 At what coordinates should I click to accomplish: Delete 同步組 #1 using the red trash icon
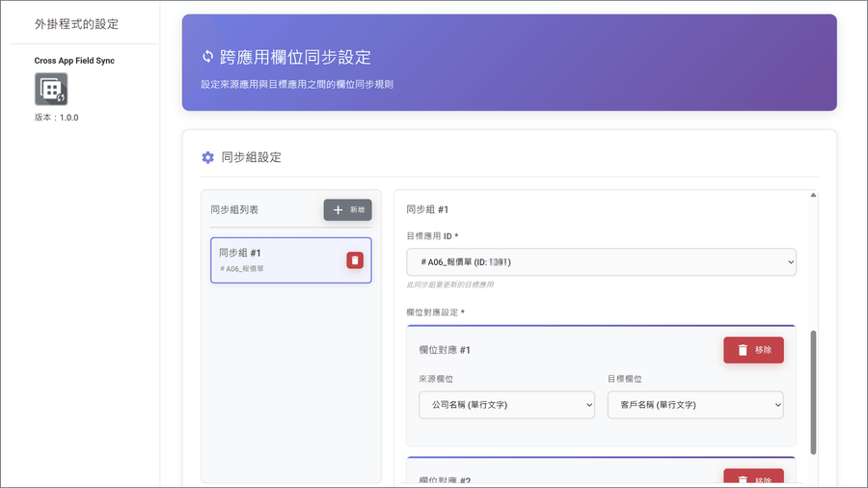click(x=355, y=260)
